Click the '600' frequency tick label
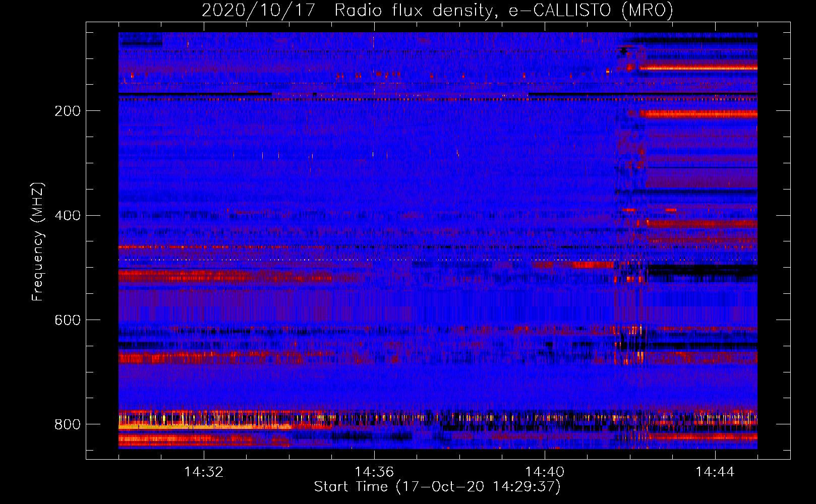 68,320
